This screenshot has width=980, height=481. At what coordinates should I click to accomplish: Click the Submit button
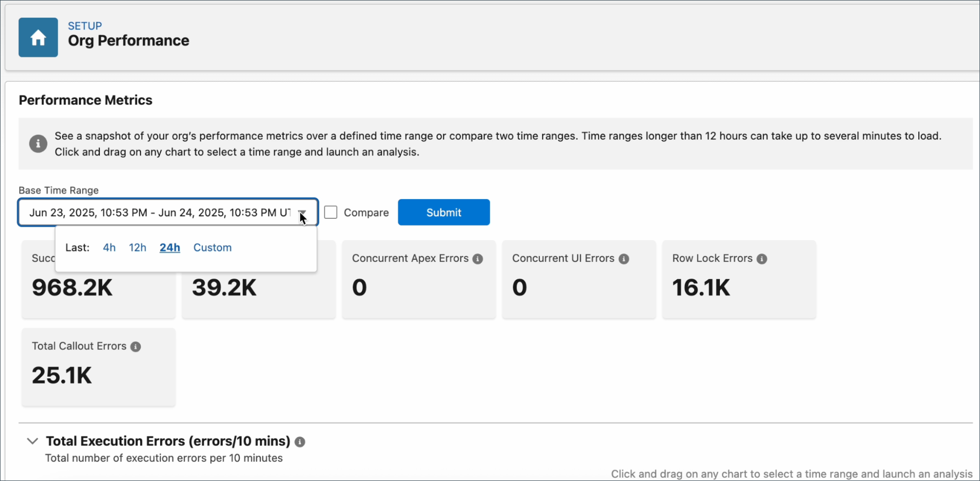(443, 212)
